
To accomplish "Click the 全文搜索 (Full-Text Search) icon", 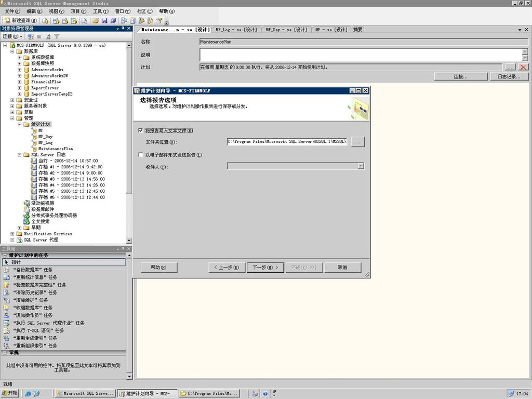I will tap(27, 221).
